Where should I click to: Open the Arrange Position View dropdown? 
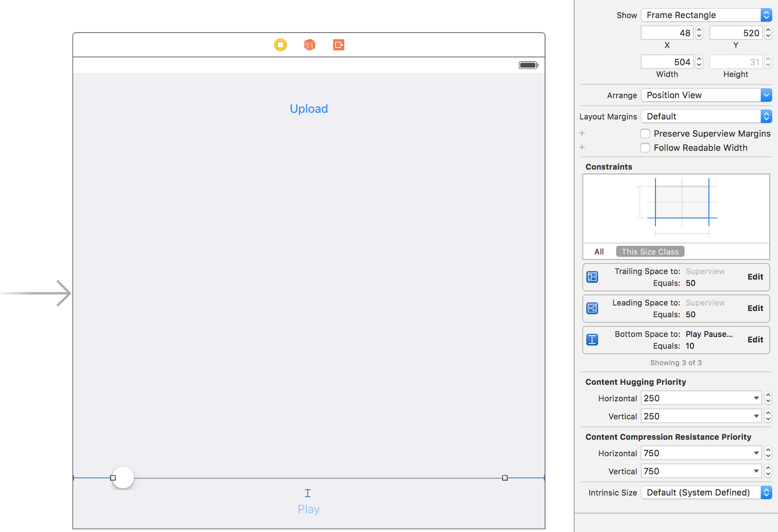706,95
